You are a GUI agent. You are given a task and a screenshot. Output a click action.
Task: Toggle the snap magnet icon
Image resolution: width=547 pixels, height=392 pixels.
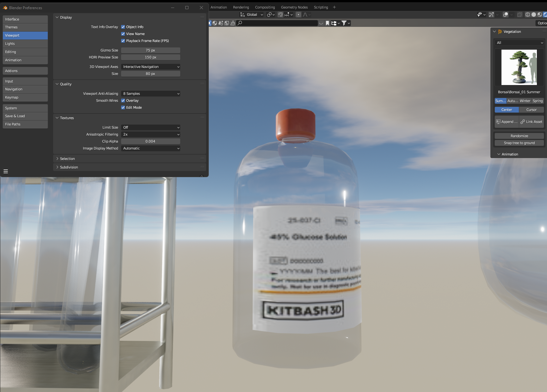(x=280, y=15)
